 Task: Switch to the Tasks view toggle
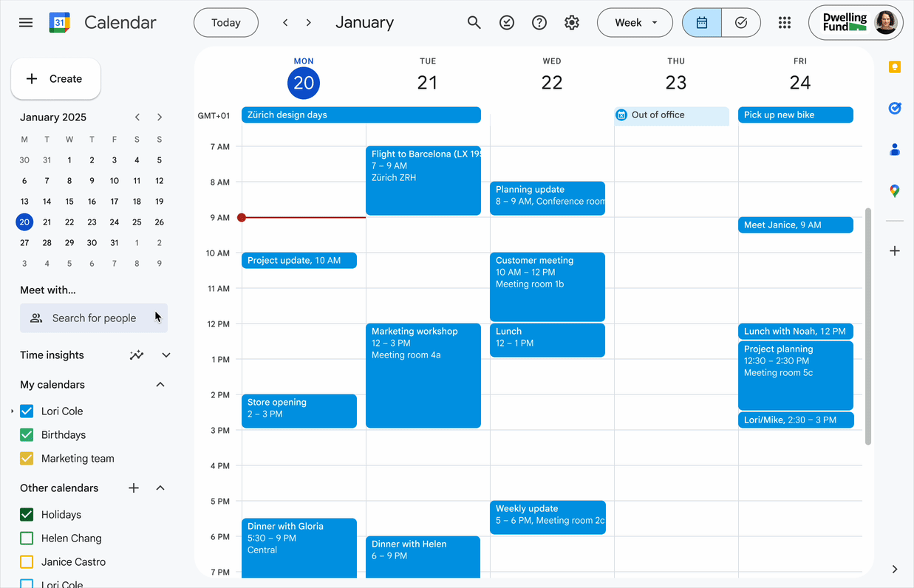click(x=740, y=23)
